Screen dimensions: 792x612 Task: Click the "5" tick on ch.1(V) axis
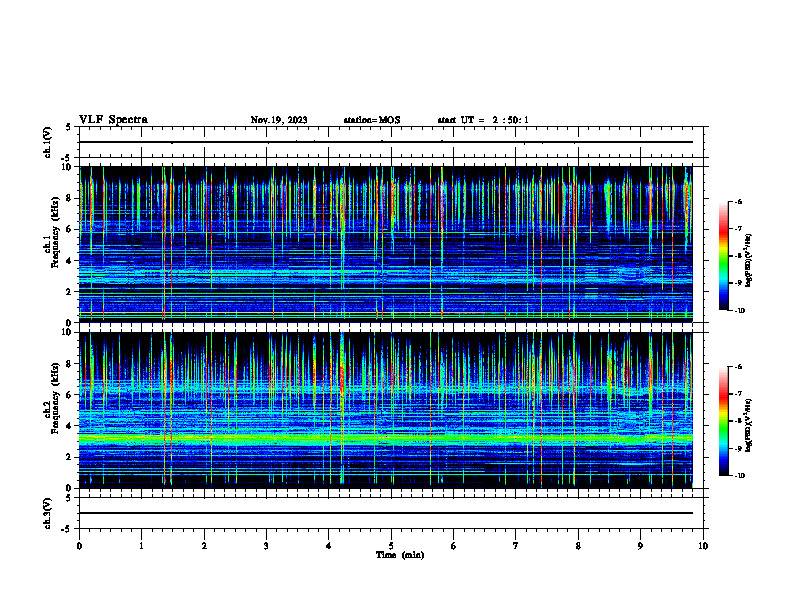coord(69,128)
